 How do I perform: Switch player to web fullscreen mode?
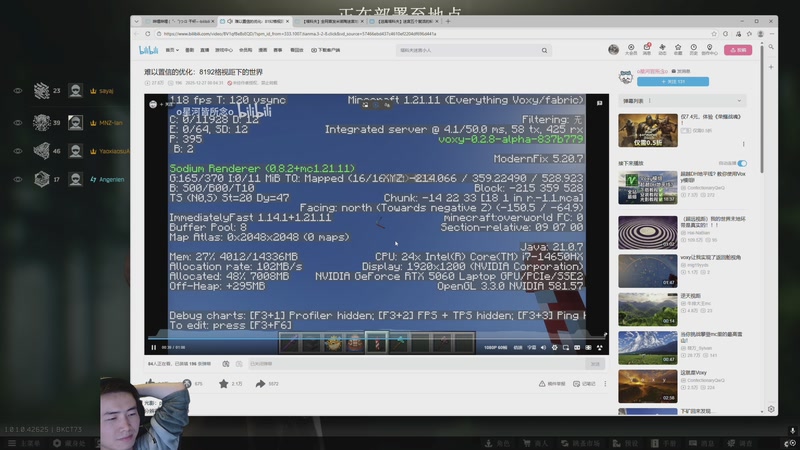pos(588,347)
